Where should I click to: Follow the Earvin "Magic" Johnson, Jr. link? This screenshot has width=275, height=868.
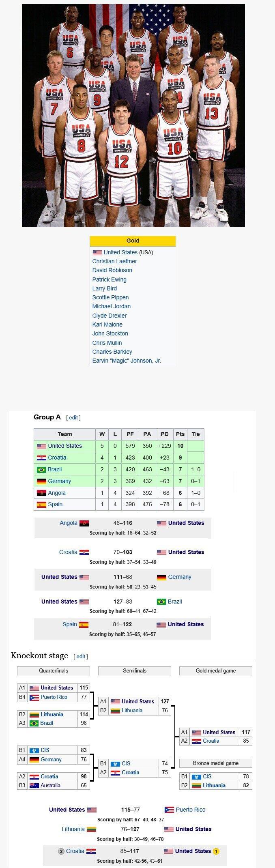pos(127,361)
